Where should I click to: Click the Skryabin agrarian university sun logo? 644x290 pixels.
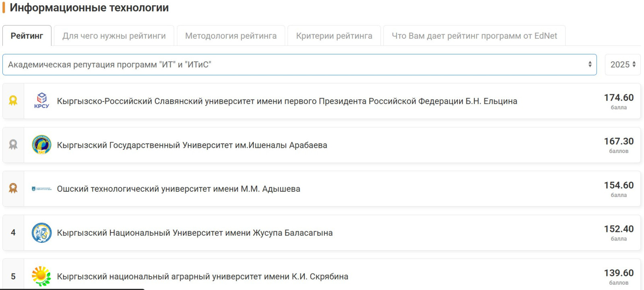tap(41, 276)
